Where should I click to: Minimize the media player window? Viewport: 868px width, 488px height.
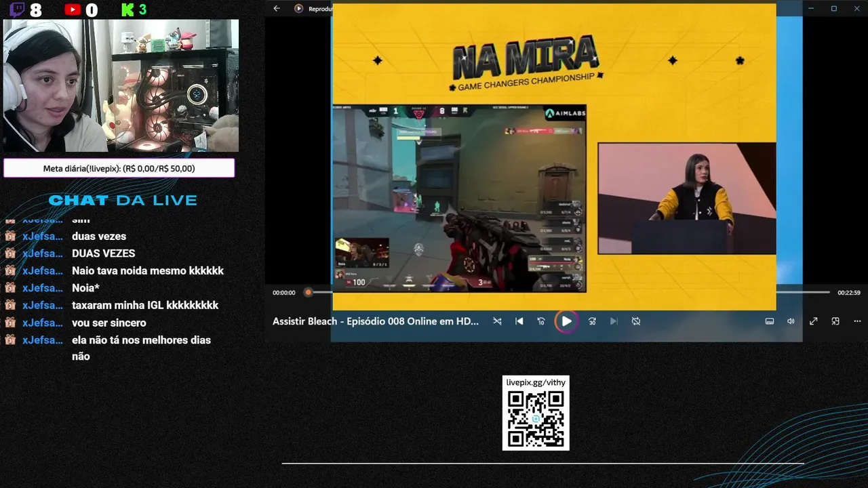pyautogui.click(x=811, y=9)
